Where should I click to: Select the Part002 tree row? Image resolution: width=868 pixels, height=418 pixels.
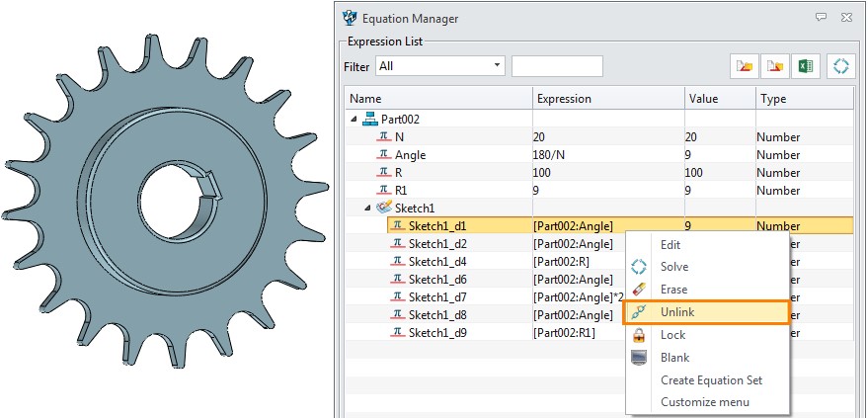(x=600, y=119)
